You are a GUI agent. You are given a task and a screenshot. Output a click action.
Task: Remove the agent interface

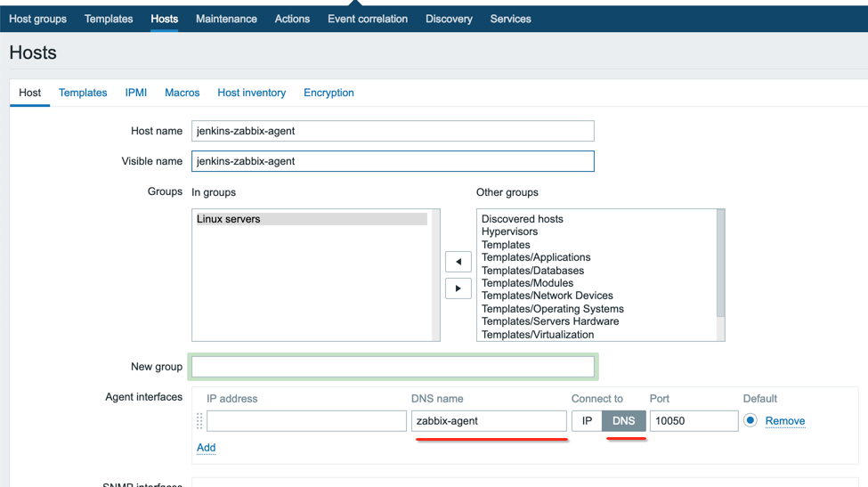click(x=784, y=421)
